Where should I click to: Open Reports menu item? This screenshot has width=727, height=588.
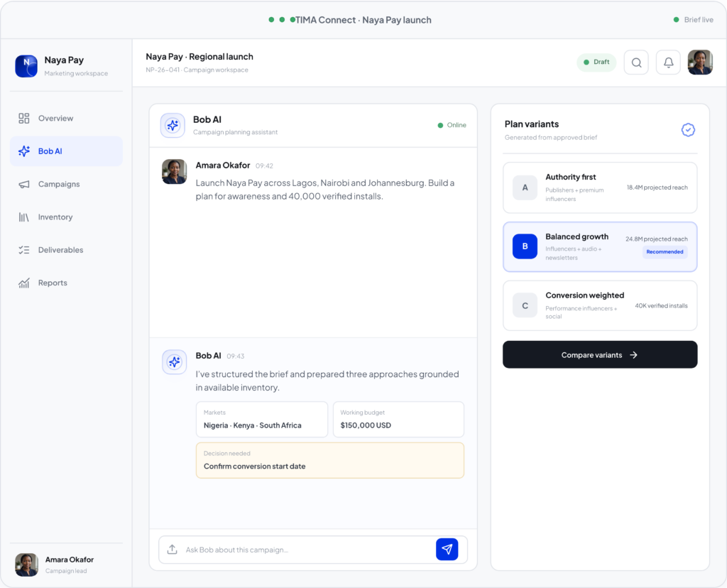point(66,283)
